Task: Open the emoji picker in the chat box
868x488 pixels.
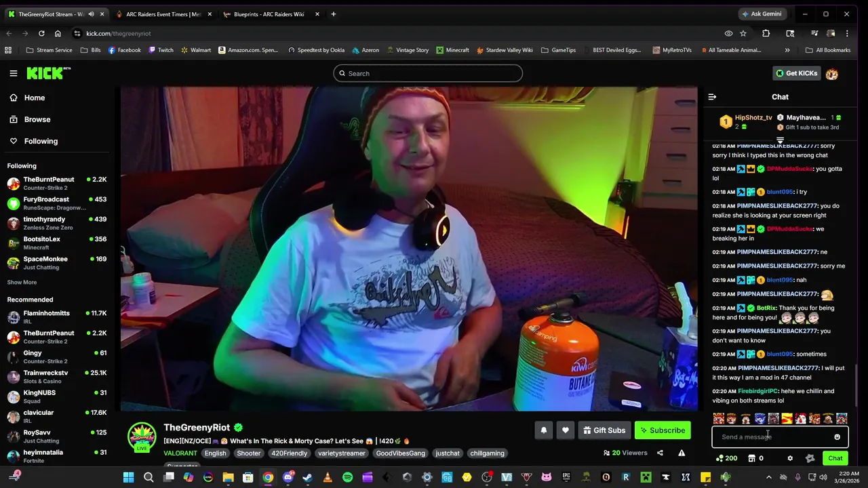Action: click(x=837, y=437)
